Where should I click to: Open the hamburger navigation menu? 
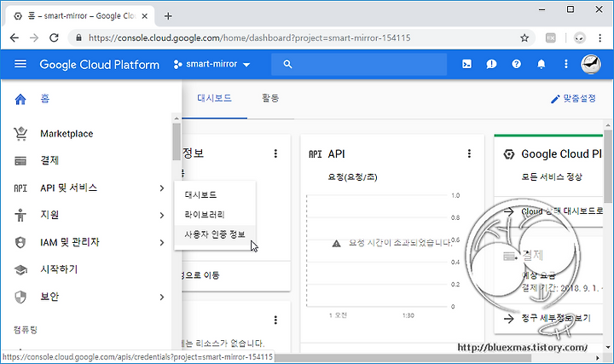[20, 64]
